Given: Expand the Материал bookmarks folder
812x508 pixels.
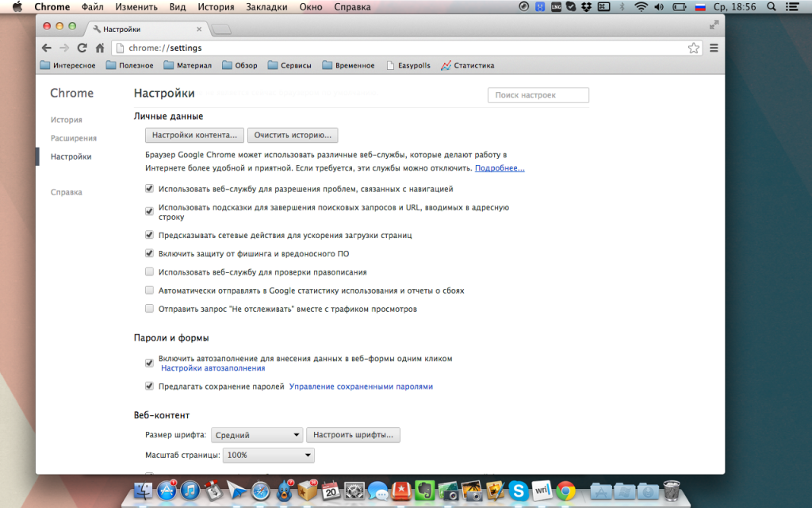Looking at the screenshot, I should pyautogui.click(x=187, y=65).
